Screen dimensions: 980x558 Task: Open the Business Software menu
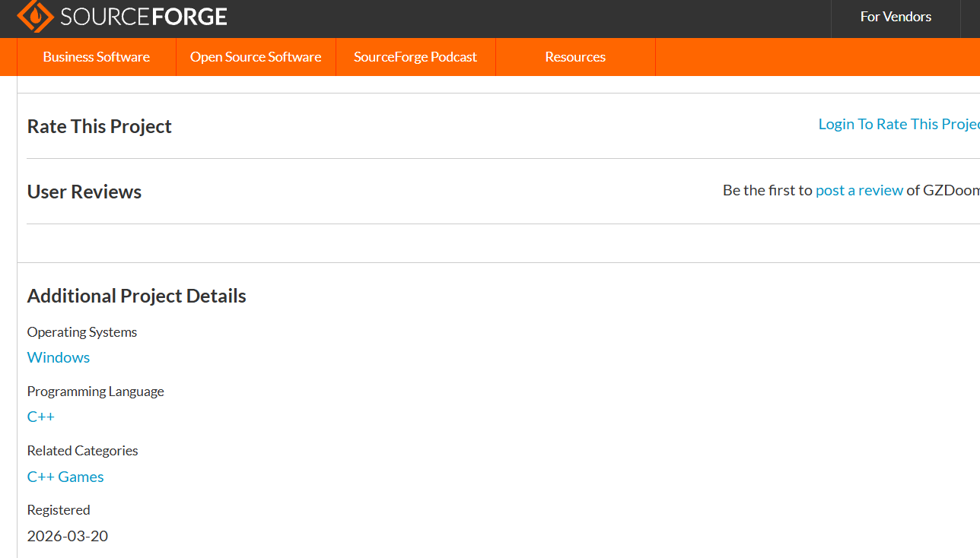click(x=97, y=57)
